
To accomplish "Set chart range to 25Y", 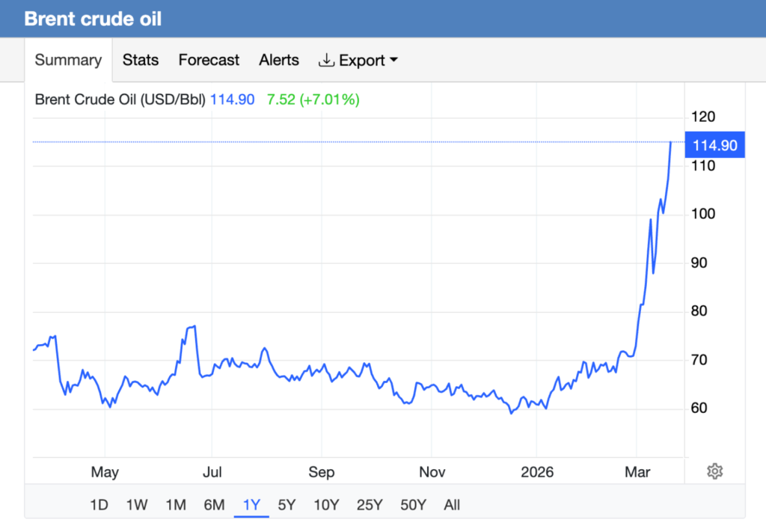I will coord(369,505).
